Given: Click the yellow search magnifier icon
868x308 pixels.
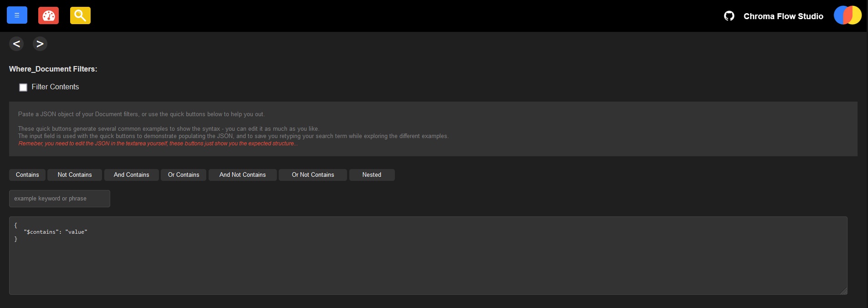Looking at the screenshot, I should tap(80, 15).
